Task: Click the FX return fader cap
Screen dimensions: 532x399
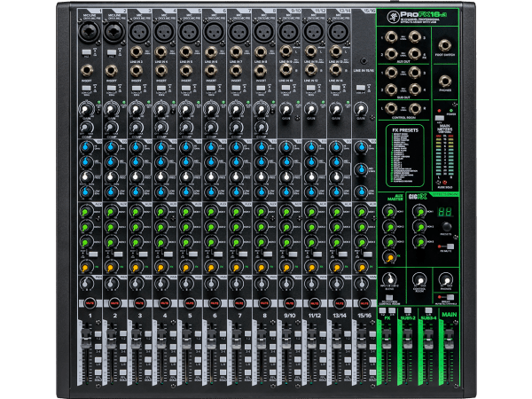Action: click(387, 339)
